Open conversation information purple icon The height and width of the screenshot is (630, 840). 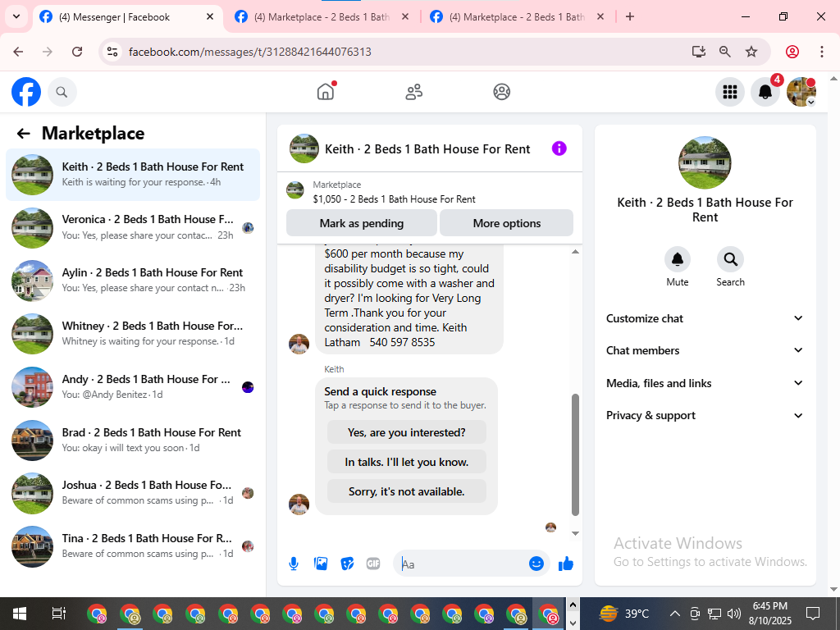point(559,148)
